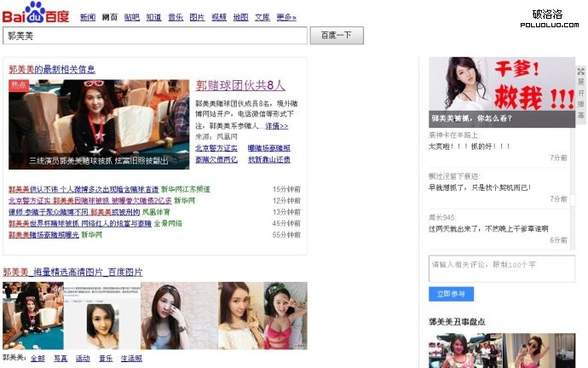The image size is (588, 368).
Task: Click the red 热点 badge on news image
Action: pyautogui.click(x=19, y=85)
